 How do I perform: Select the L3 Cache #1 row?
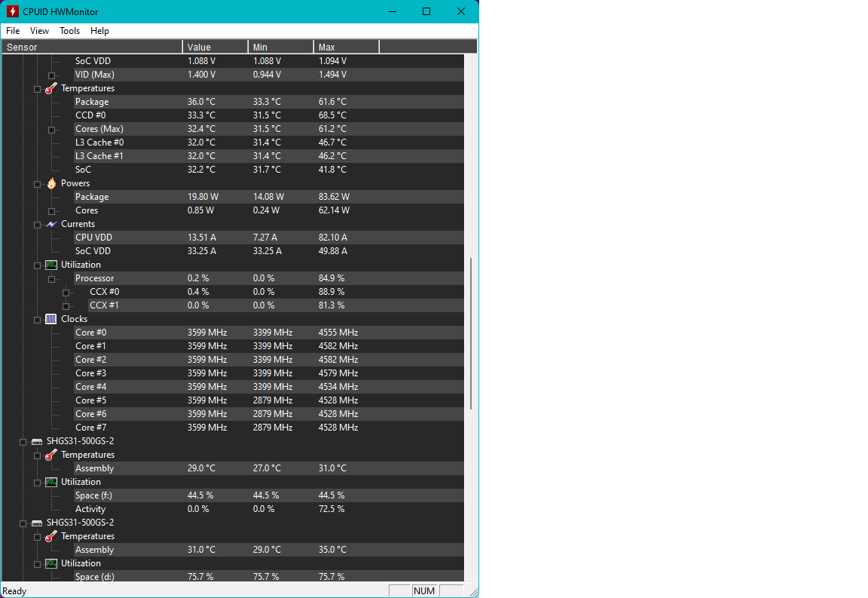click(269, 156)
